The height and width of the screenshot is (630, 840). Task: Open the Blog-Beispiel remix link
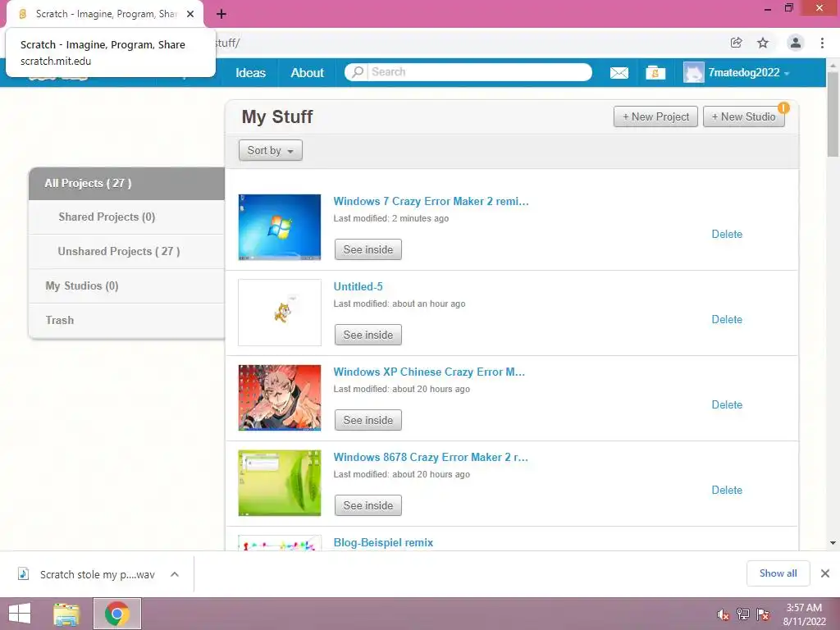click(383, 542)
